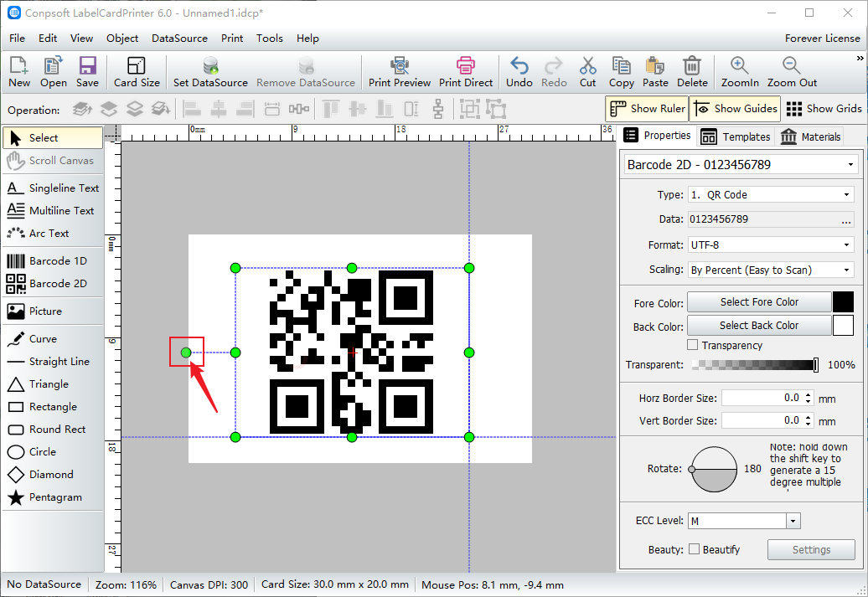Activate the Select pointer tool
This screenshot has width=868, height=597.
click(53, 138)
